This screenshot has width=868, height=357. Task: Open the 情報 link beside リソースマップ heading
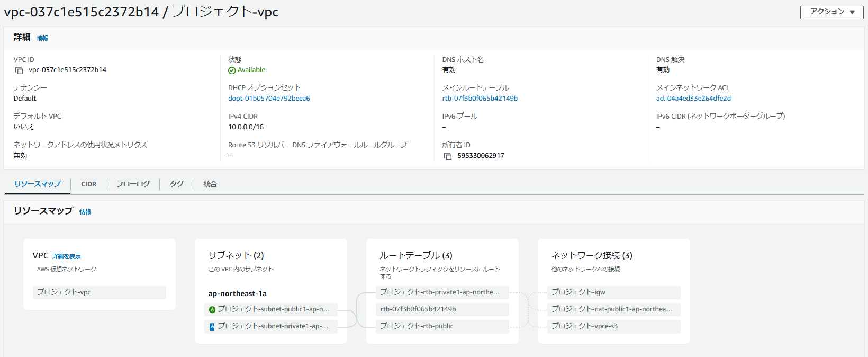tap(85, 212)
